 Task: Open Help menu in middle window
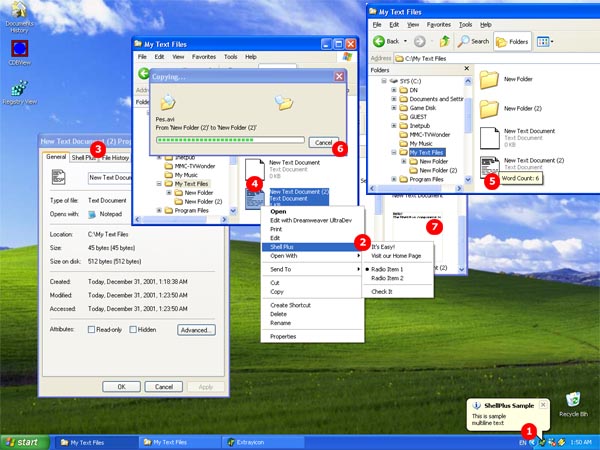[x=251, y=57]
